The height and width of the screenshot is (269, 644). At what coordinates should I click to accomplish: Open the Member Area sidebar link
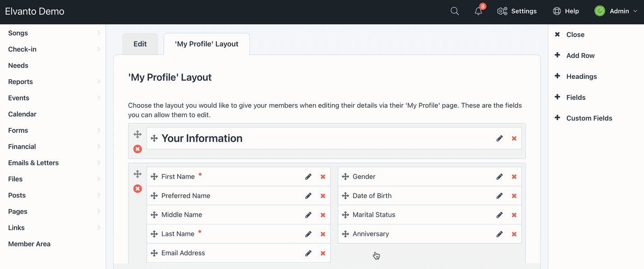(x=29, y=244)
